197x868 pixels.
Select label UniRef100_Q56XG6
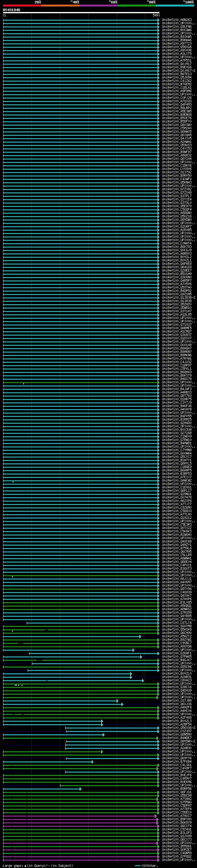[x=177, y=47]
